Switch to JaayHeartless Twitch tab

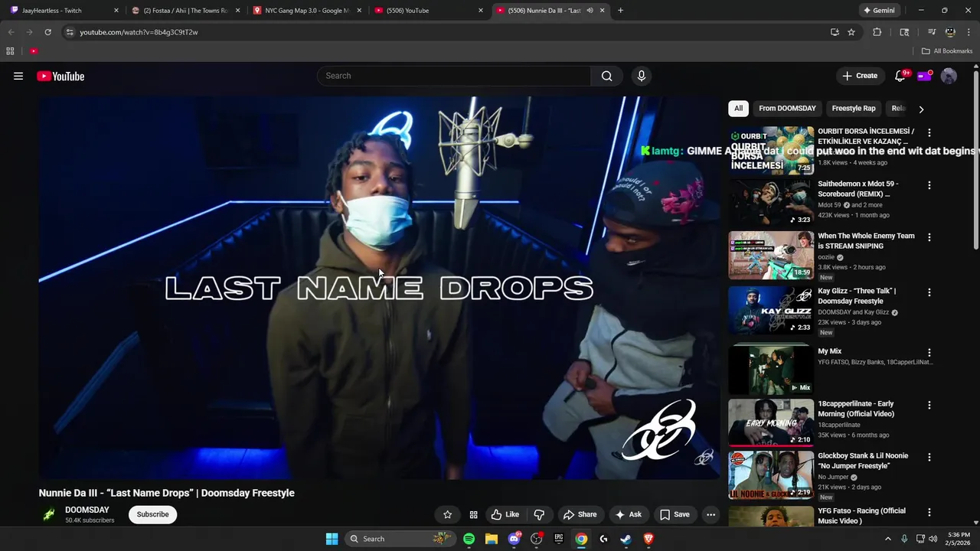click(64, 11)
